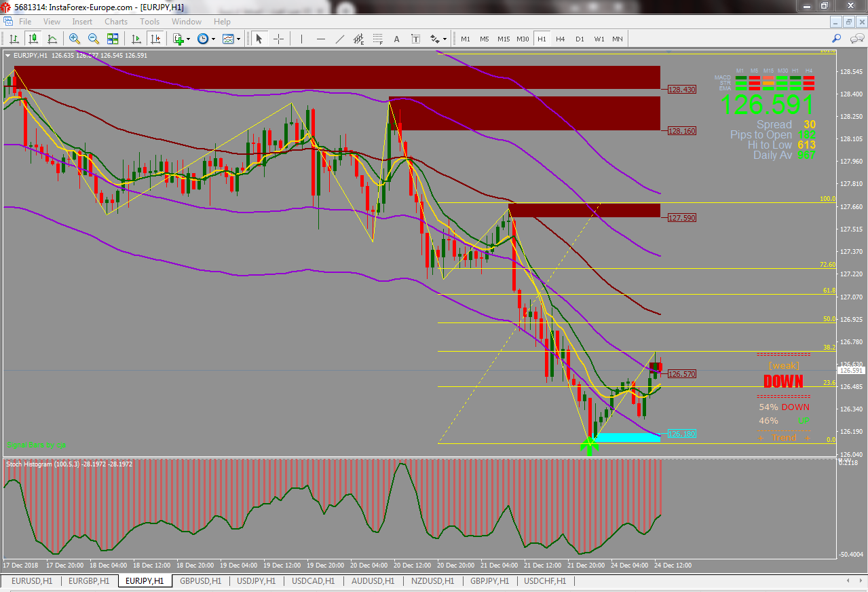Select the cursor arrow tool
868x592 pixels.
point(259,39)
